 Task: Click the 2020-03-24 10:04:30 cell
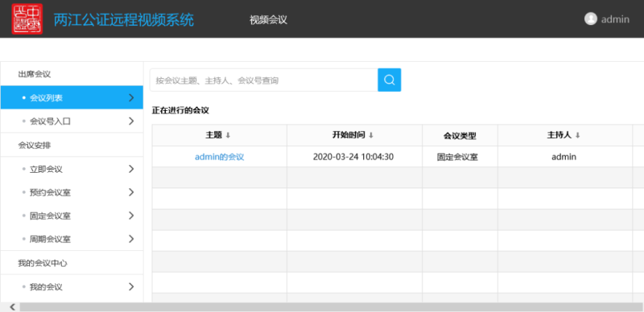pyautogui.click(x=353, y=157)
